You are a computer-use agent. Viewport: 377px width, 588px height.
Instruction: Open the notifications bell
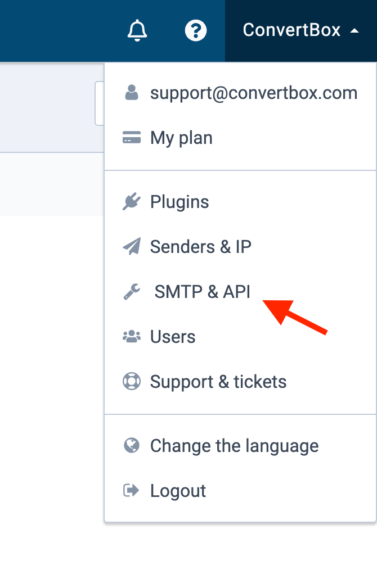pos(137,30)
